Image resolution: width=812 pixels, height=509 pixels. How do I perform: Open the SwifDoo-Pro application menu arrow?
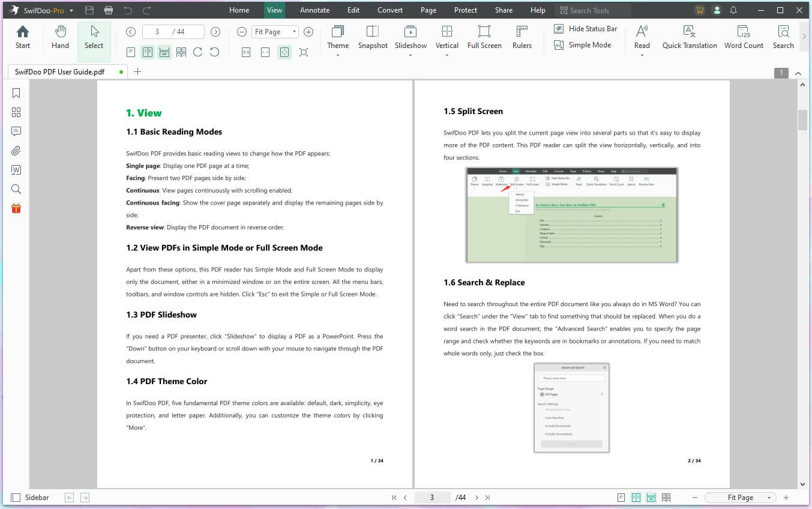coord(71,11)
